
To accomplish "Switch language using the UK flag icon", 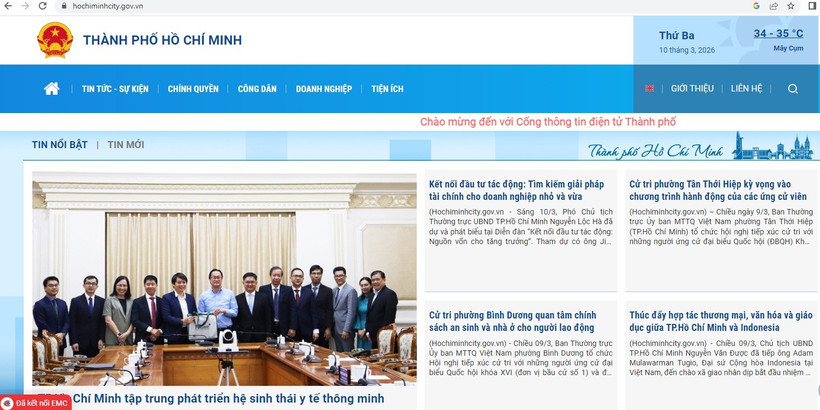I will (650, 88).
